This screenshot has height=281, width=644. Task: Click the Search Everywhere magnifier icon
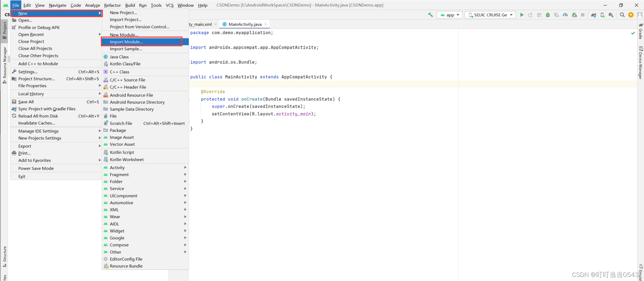pos(622,15)
